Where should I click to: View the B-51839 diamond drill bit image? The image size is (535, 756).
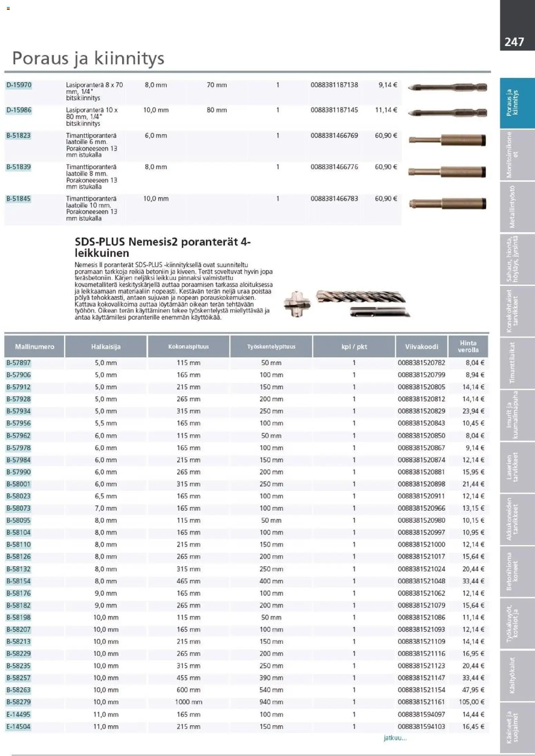[x=447, y=172]
